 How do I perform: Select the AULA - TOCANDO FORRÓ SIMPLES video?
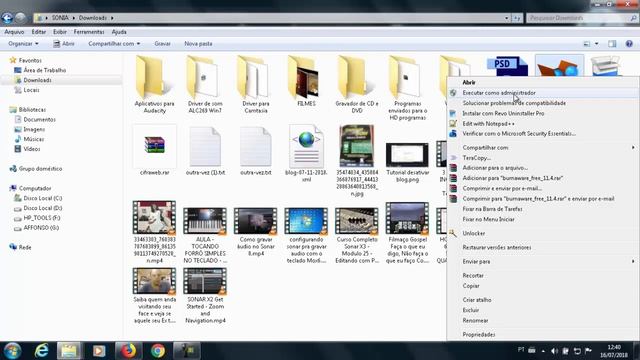[x=205, y=235]
